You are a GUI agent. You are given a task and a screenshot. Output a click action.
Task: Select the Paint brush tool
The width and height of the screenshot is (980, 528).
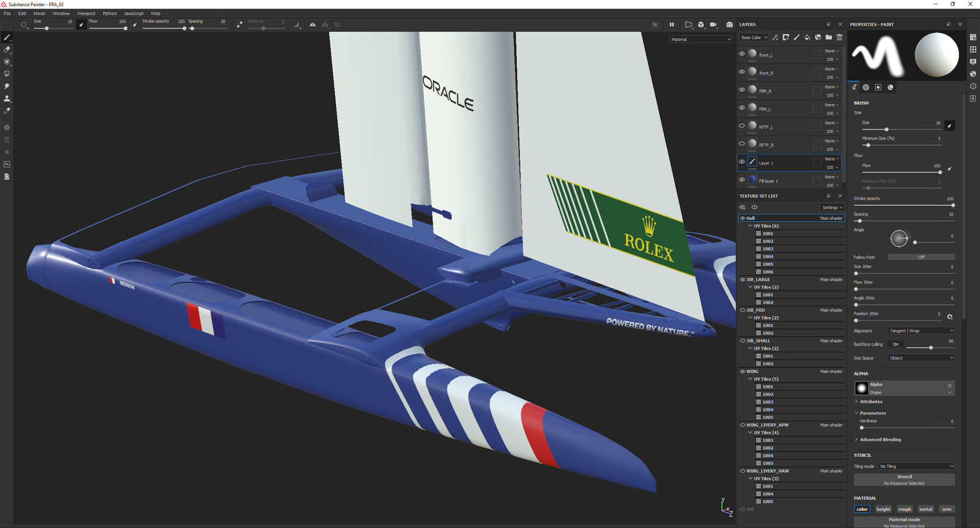point(7,37)
